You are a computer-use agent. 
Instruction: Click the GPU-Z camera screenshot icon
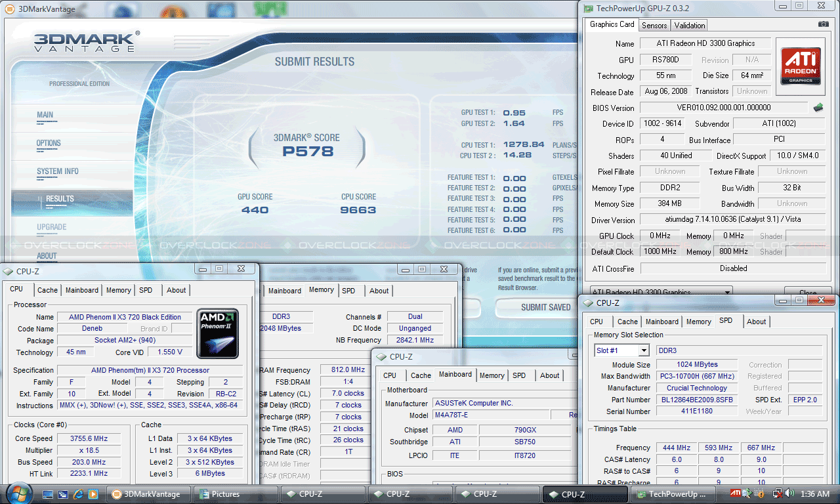824,24
